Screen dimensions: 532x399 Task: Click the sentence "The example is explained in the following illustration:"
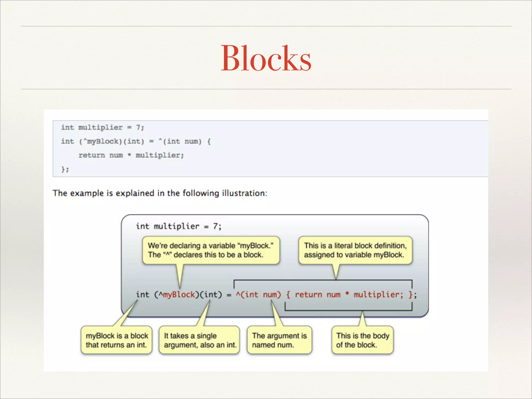point(160,193)
